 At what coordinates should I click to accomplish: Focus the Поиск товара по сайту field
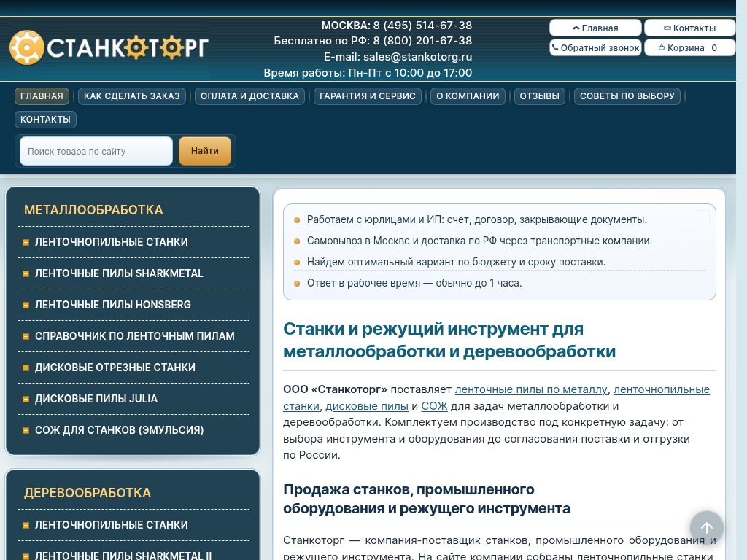click(96, 151)
